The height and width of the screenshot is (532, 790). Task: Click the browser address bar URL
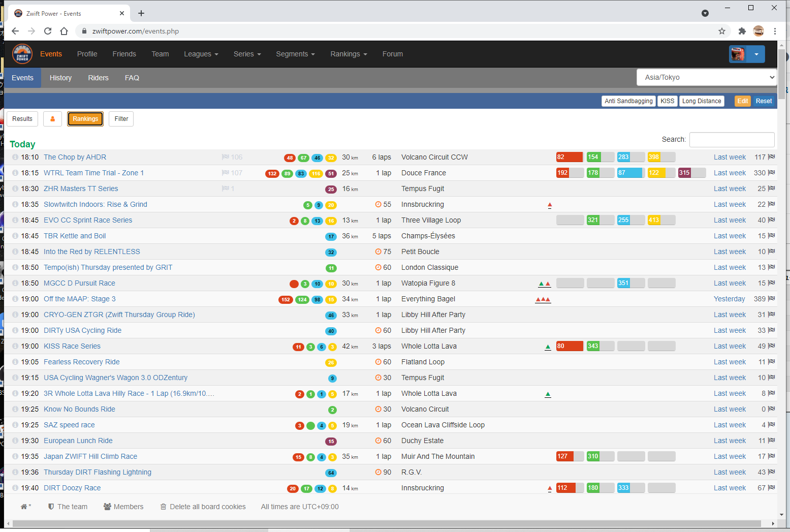(136, 31)
